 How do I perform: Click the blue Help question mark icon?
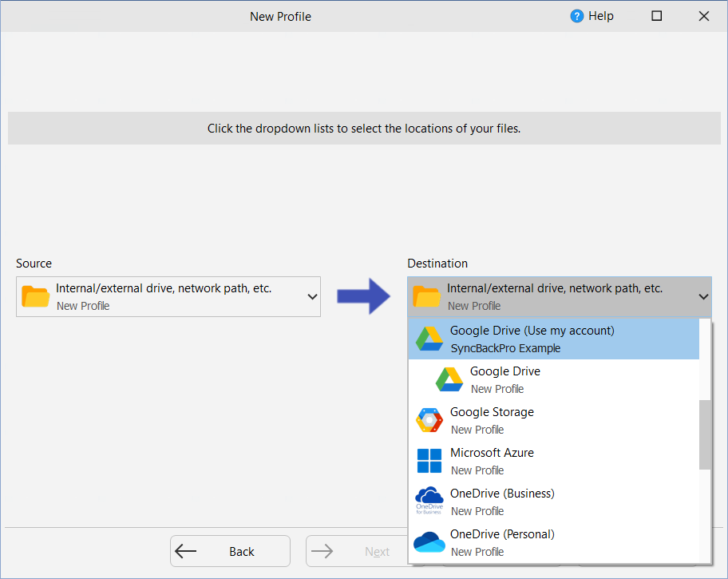tap(577, 16)
